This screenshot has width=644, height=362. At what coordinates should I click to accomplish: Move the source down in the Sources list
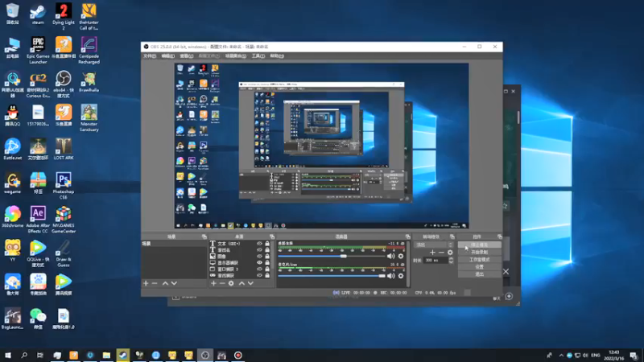250,283
